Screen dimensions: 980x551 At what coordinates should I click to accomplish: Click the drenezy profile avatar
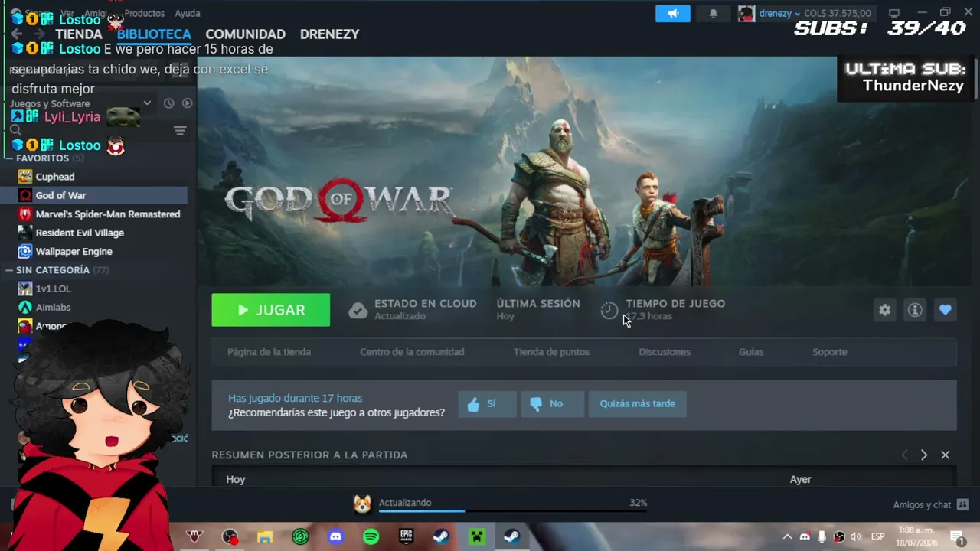tap(746, 14)
